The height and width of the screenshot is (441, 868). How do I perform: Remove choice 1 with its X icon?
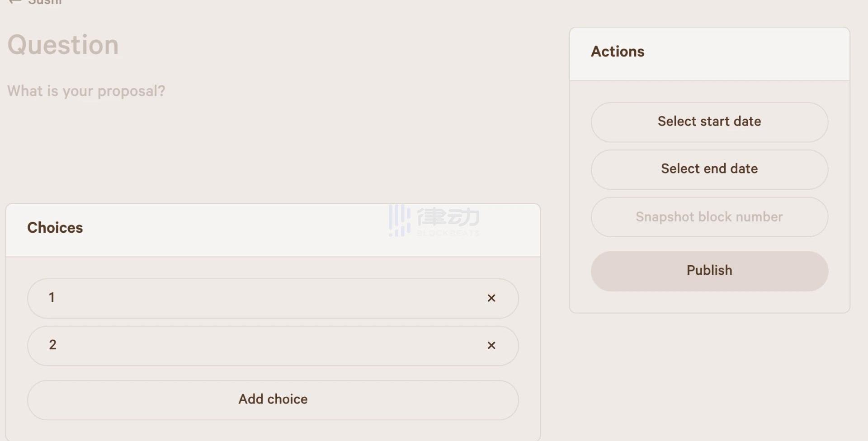point(491,298)
